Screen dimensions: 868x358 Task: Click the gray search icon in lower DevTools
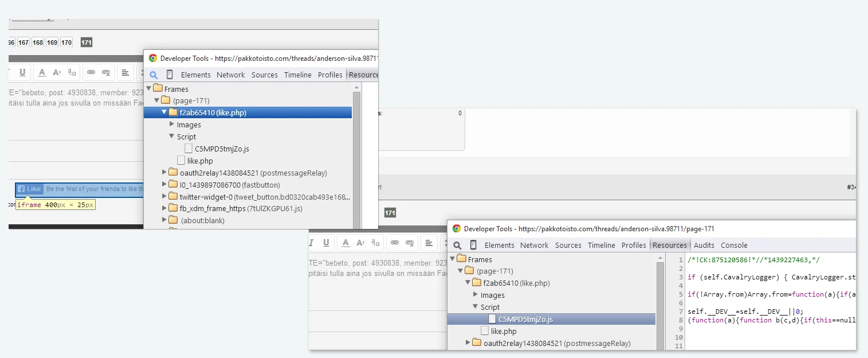(x=457, y=245)
